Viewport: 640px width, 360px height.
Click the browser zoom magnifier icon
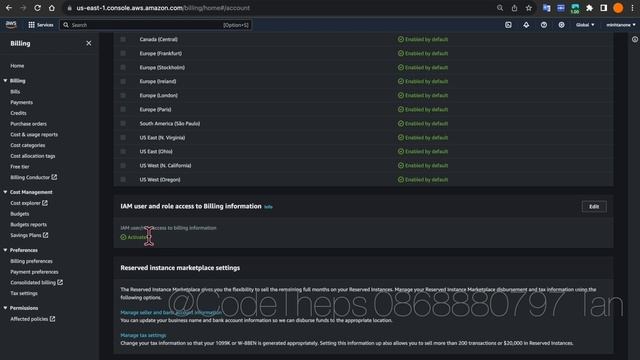pyautogui.click(x=500, y=8)
